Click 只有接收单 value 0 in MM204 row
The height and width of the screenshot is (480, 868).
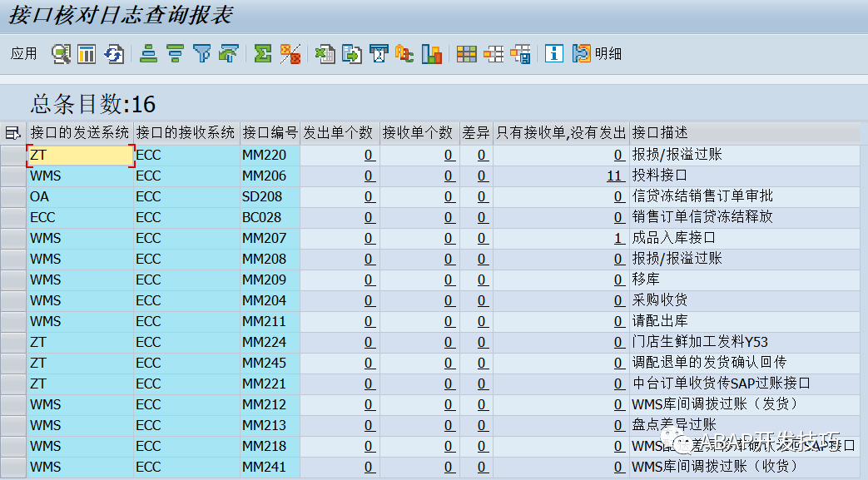(619, 301)
